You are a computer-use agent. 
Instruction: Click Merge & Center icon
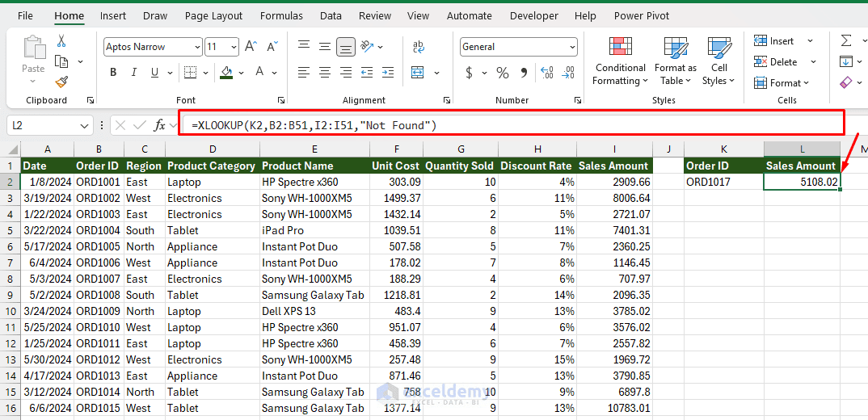pyautogui.click(x=417, y=73)
